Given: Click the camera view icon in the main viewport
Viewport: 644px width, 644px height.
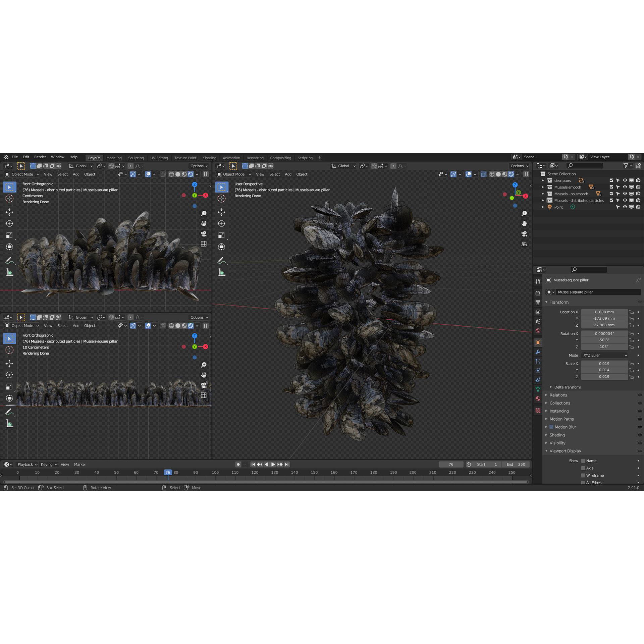Looking at the screenshot, I should (x=524, y=234).
